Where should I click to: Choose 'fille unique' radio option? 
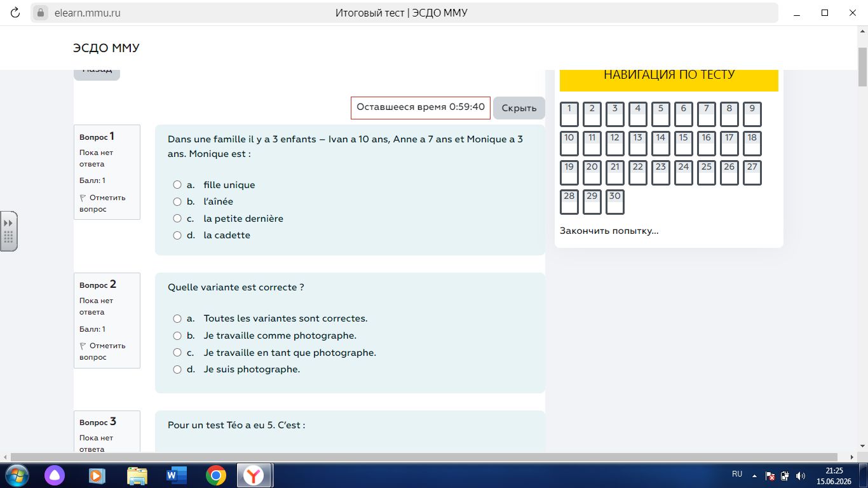click(x=177, y=185)
